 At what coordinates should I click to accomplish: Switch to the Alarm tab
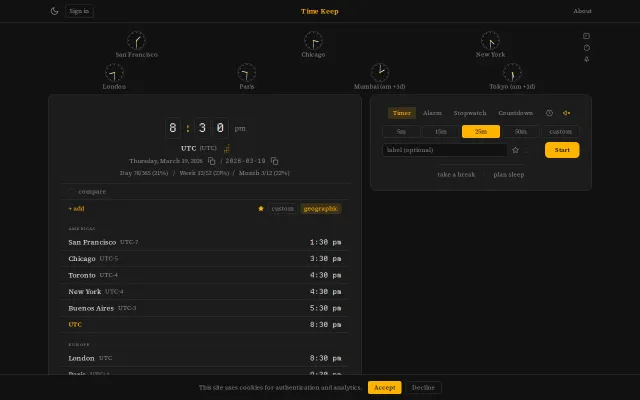tap(432, 113)
